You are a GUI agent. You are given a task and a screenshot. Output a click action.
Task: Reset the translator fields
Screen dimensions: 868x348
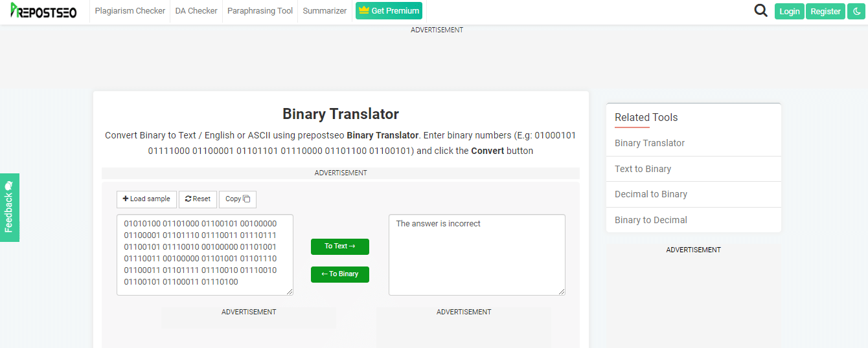point(198,199)
